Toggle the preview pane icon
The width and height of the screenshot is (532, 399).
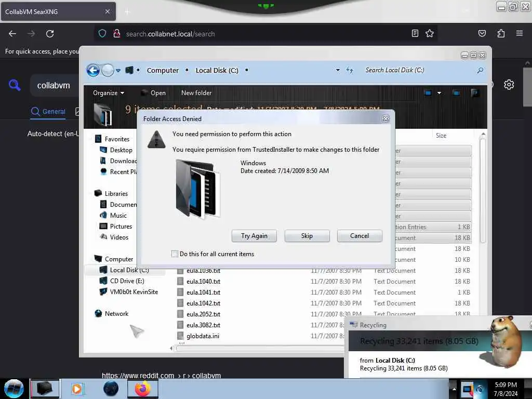456,93
